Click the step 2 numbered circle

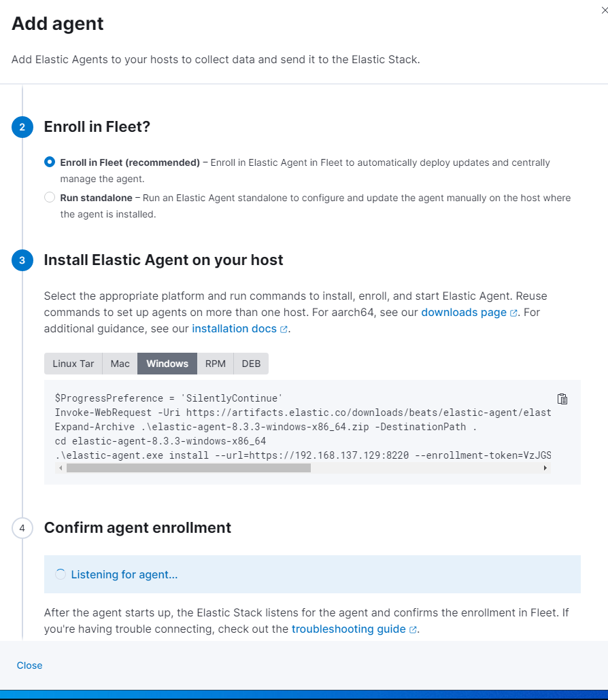(22, 126)
